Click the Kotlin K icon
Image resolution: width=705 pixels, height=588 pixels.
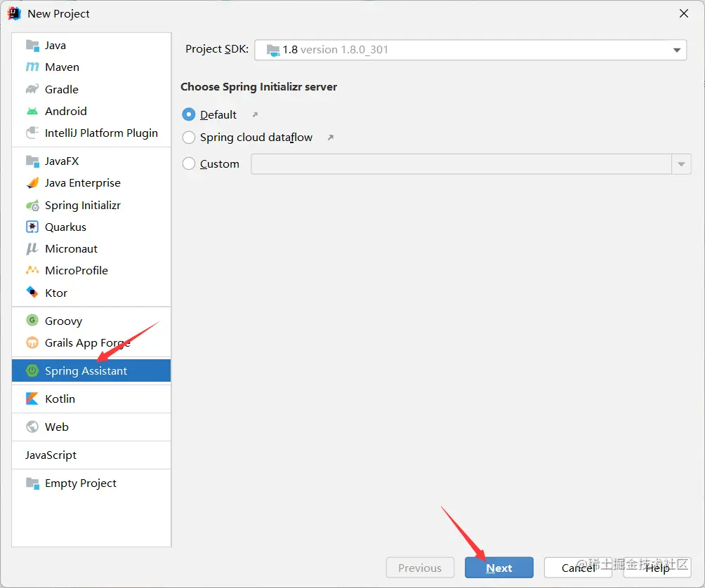pyautogui.click(x=32, y=399)
